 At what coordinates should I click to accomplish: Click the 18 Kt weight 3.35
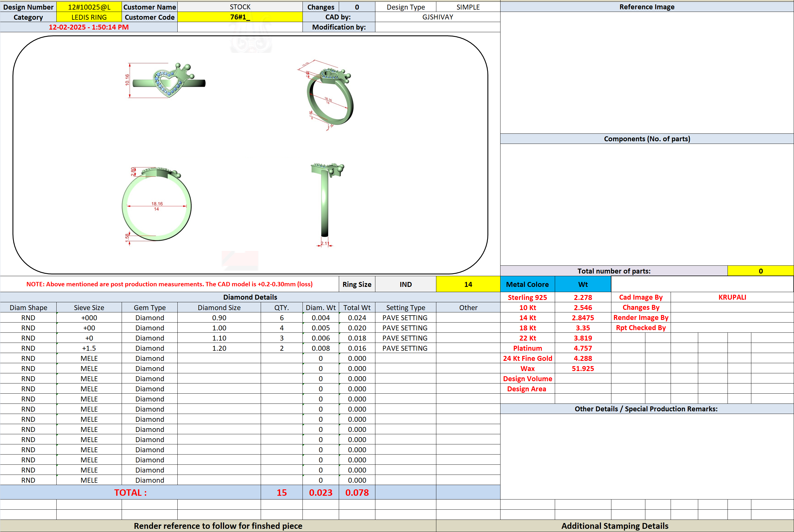[x=583, y=328]
